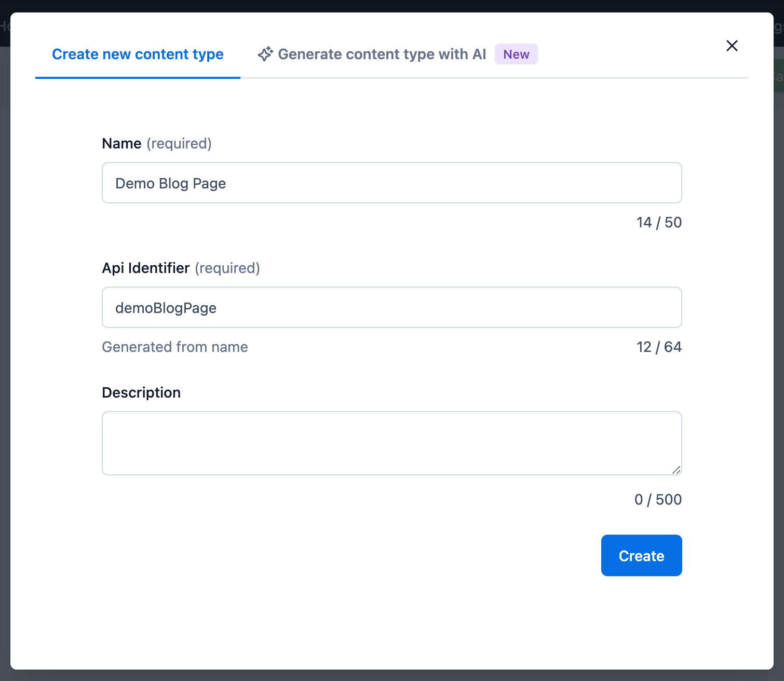Click the resize handle on Description box
The width and height of the screenshot is (784, 681).
[x=676, y=470]
